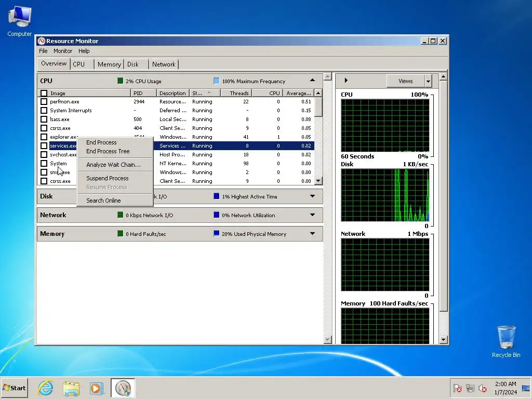The image size is (532, 399).
Task: Open the Computer desktop icon
Action: click(20, 21)
